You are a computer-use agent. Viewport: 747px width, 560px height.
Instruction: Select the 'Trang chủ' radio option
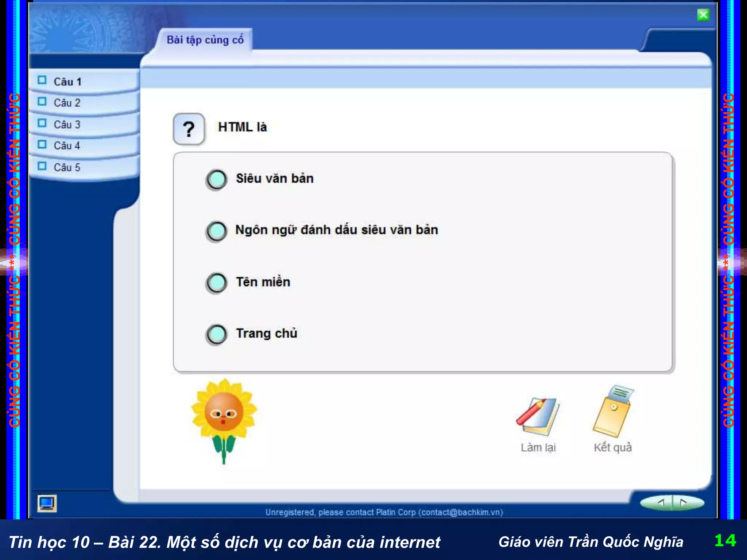point(217,334)
